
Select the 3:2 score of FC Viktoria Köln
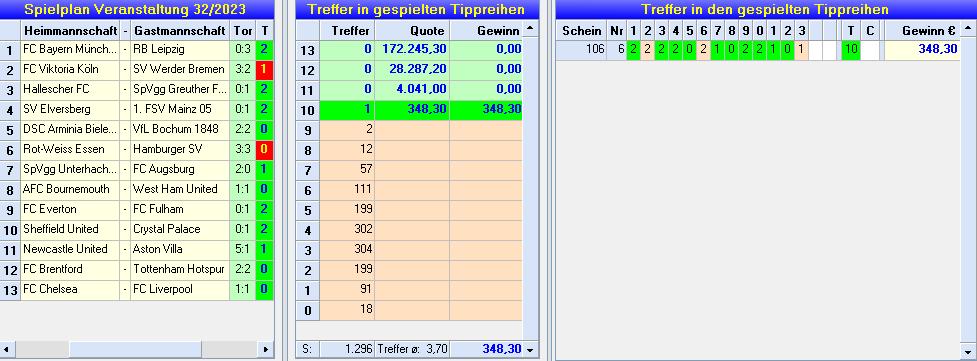tap(243, 70)
